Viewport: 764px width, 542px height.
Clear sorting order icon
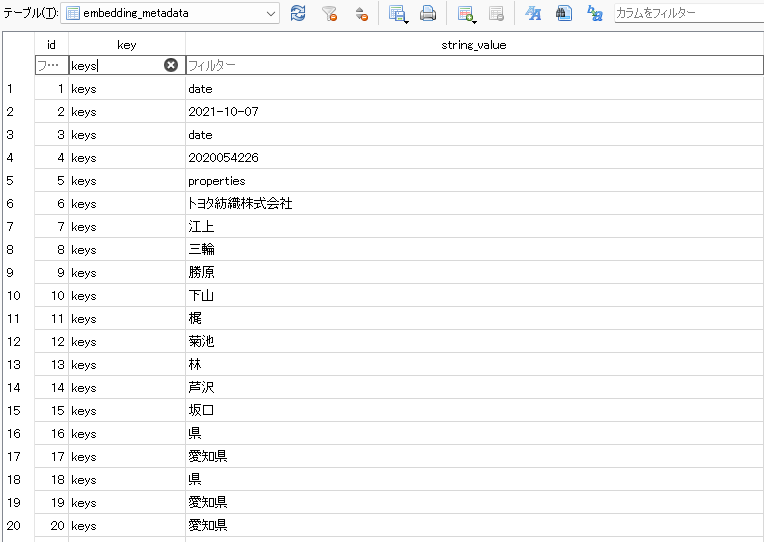click(x=362, y=13)
